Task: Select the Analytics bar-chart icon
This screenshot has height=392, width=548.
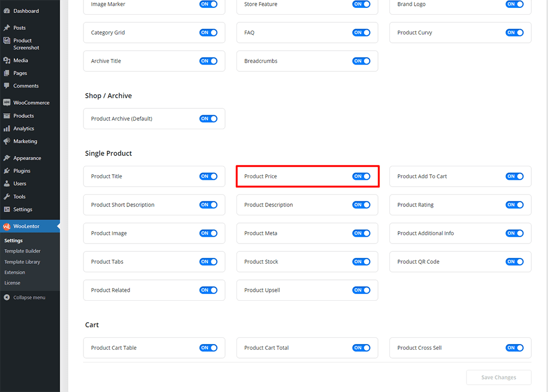Action: (7, 128)
